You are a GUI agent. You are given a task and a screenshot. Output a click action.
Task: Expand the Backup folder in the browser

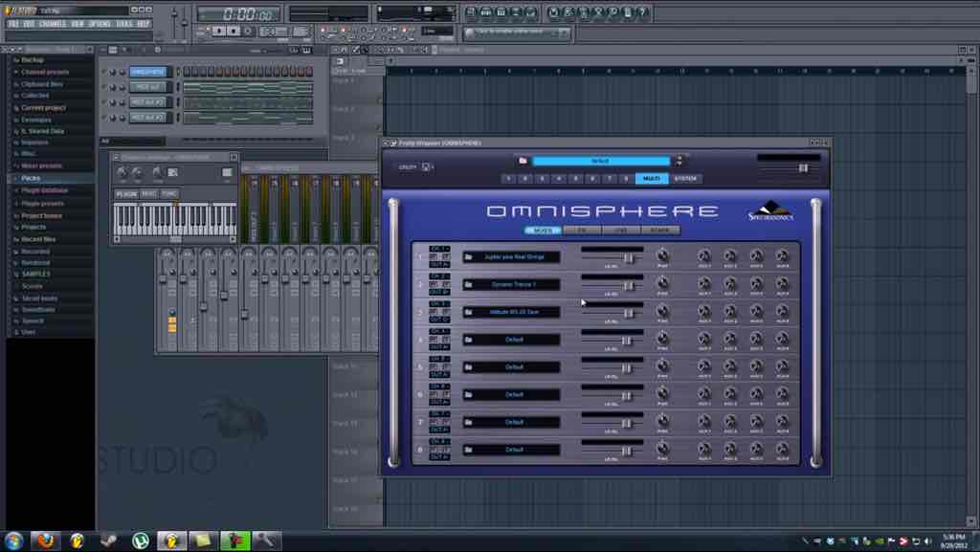click(x=32, y=60)
